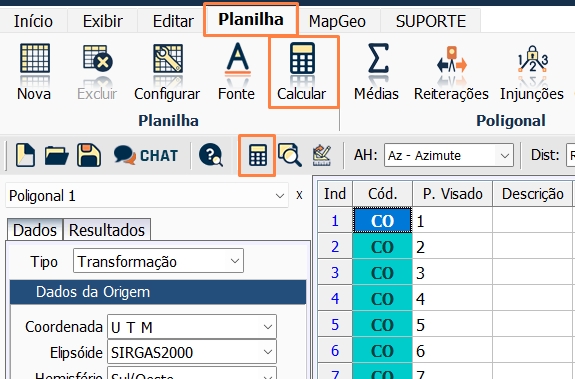The width and height of the screenshot is (575, 379).
Task: Select row index 1 header
Action: coord(335,220)
